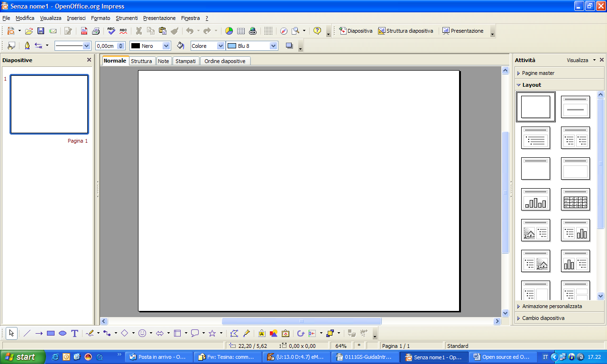Click the 64% zoom status bar field
Screen dimensions: 607x364
pos(341,346)
